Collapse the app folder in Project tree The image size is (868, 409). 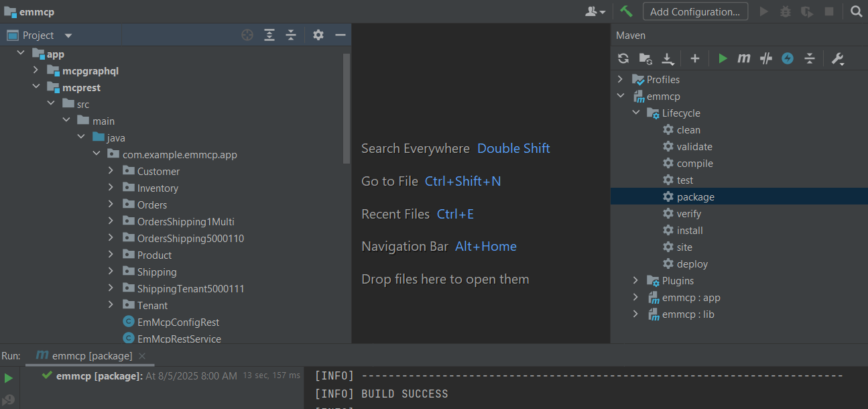[x=21, y=53]
